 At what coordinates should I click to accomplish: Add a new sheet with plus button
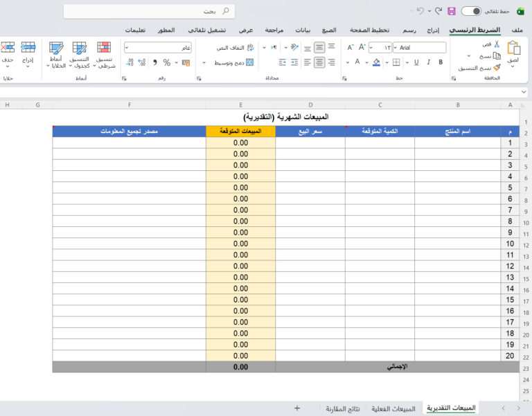click(x=296, y=408)
